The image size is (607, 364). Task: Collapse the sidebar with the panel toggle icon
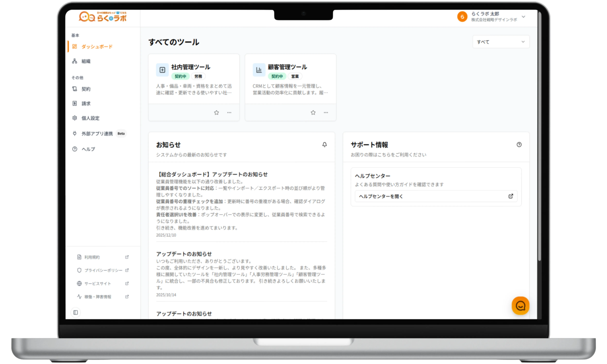click(x=76, y=312)
